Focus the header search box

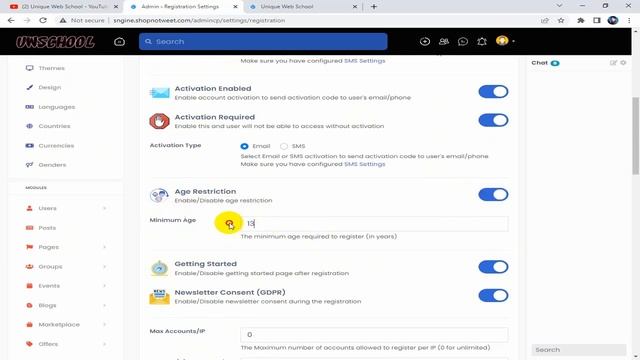tap(263, 42)
